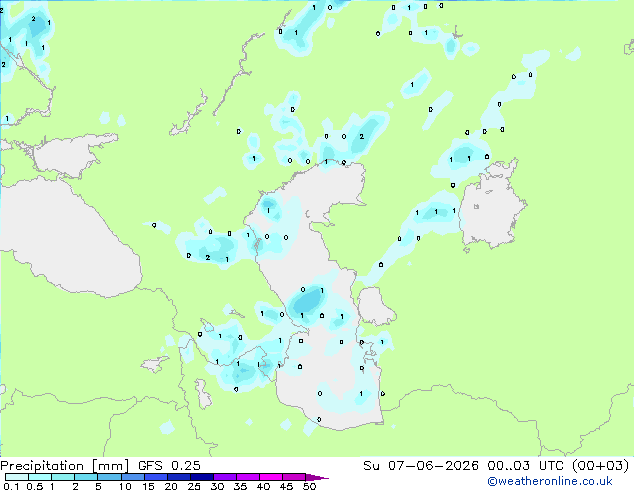This screenshot has height=490, width=634.
Task: Click the "40" legend scale label
Action: point(263,486)
